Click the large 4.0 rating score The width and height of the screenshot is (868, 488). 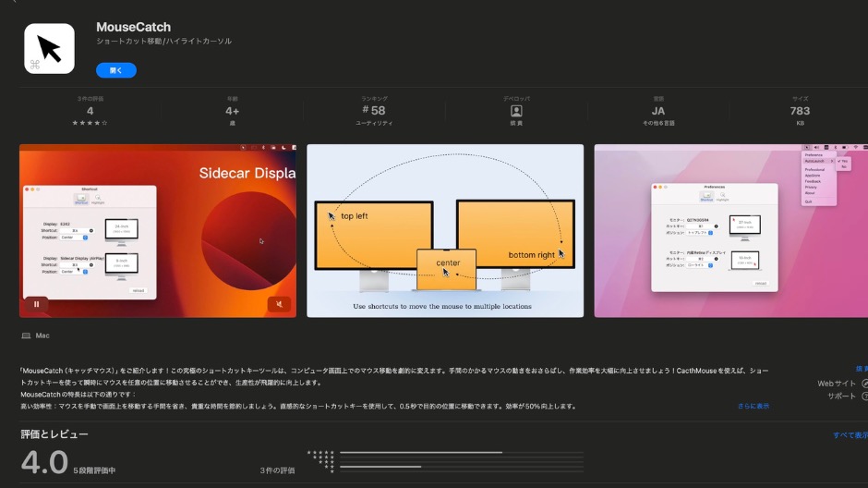tap(44, 462)
